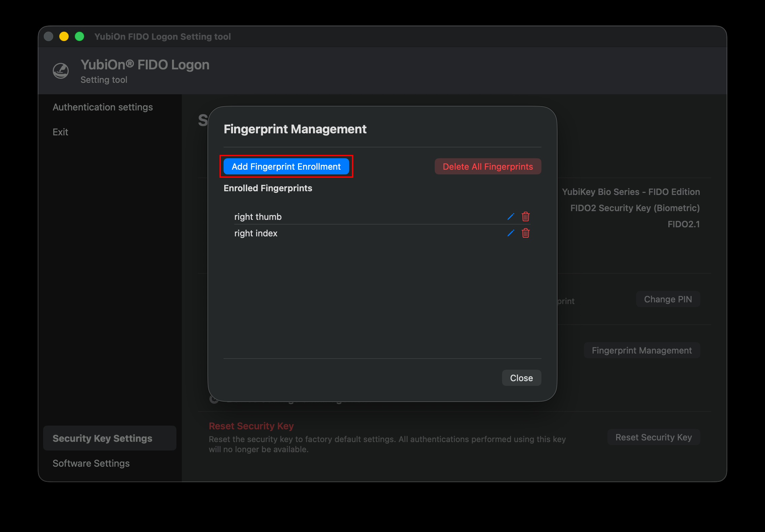Click background Fingerprint Management button

642,350
